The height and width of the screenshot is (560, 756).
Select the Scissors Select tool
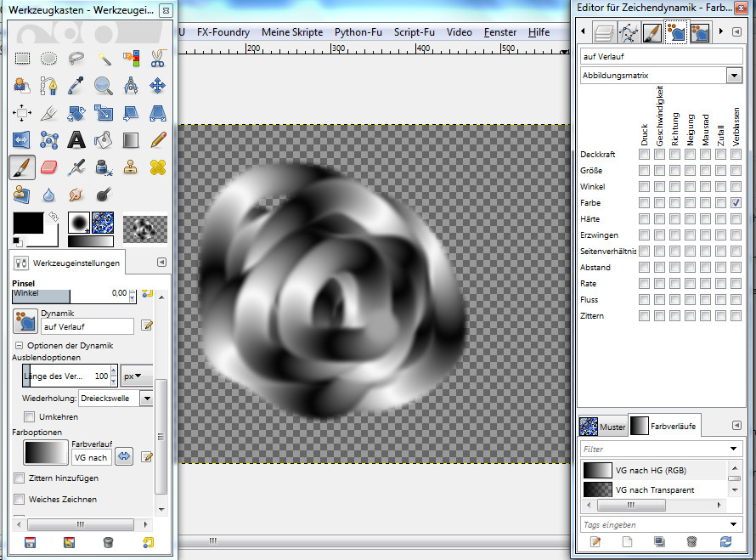tap(158, 59)
